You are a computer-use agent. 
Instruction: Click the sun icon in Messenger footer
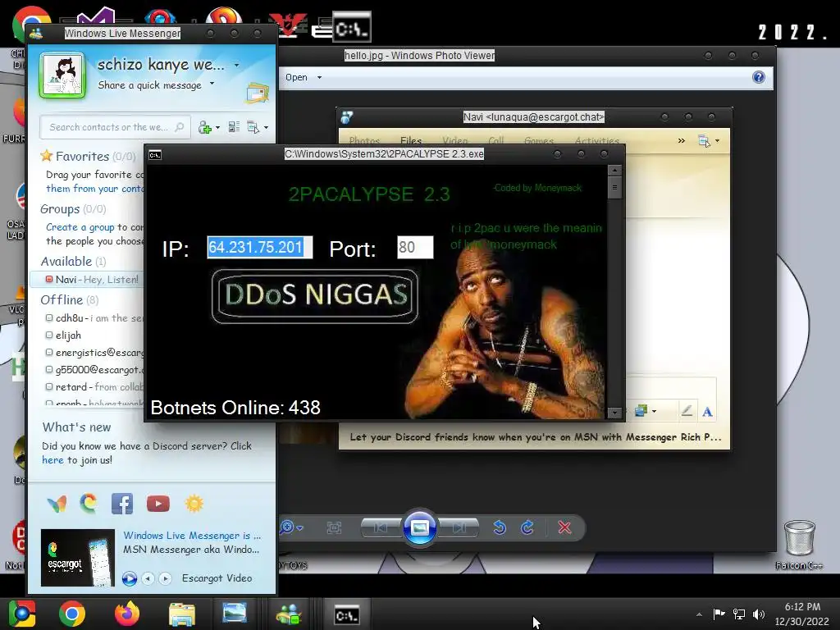194,504
